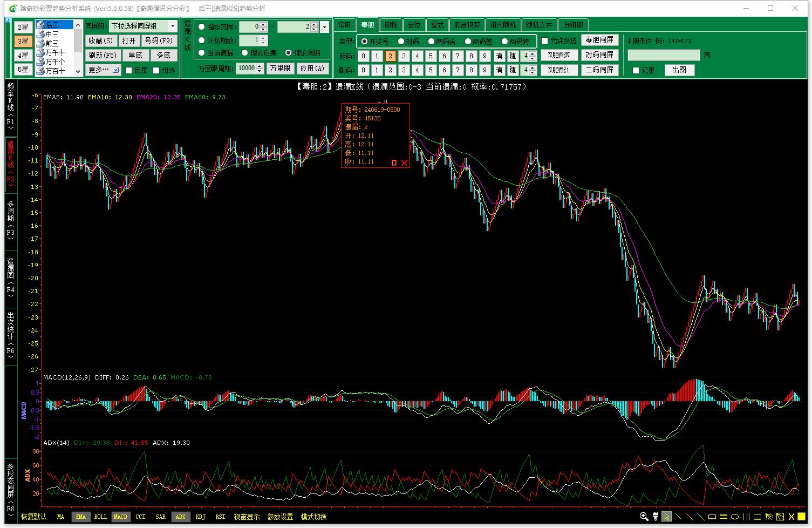Tick the 允许多选 checkbox
Image resolution: width=812 pixels, height=528 pixels.
(545, 41)
